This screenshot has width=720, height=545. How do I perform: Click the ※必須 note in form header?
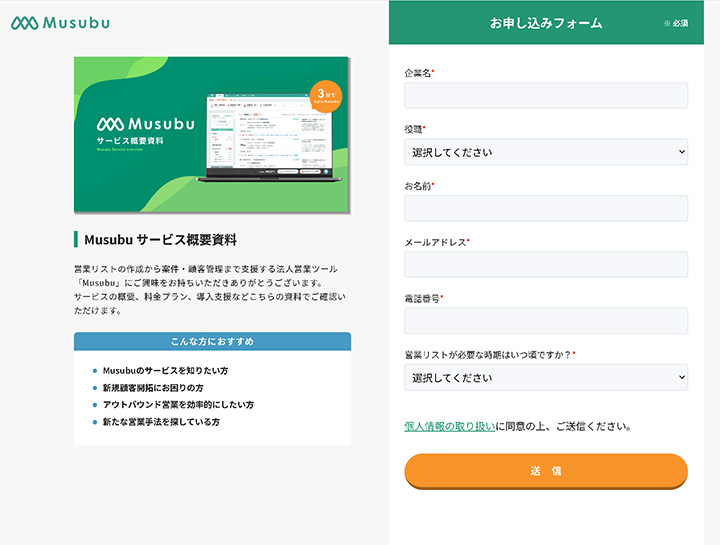point(676,23)
